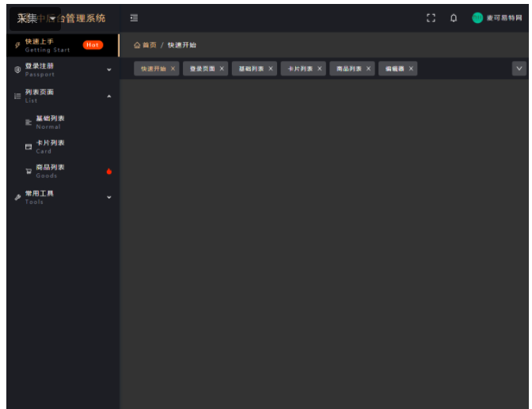Click the 麦可易特网 username
The height and width of the screenshot is (409, 532).
[x=504, y=18]
